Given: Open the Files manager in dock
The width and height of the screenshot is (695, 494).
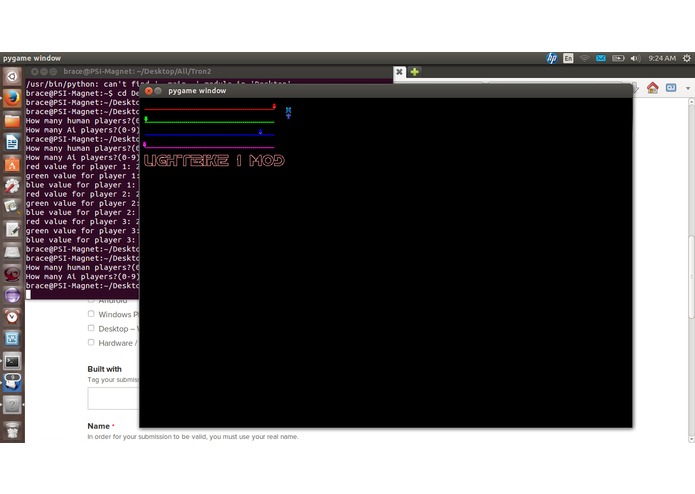Looking at the screenshot, I should (12, 120).
